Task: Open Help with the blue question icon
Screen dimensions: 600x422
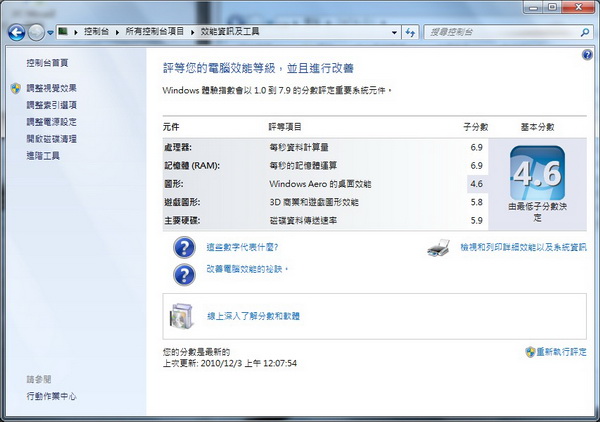Action: click(587, 55)
